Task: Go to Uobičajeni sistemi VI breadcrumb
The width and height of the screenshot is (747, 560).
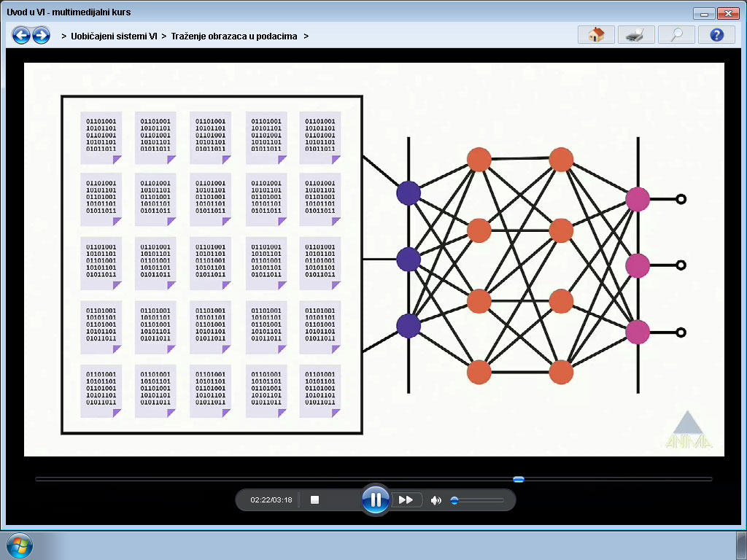Action: point(114,36)
